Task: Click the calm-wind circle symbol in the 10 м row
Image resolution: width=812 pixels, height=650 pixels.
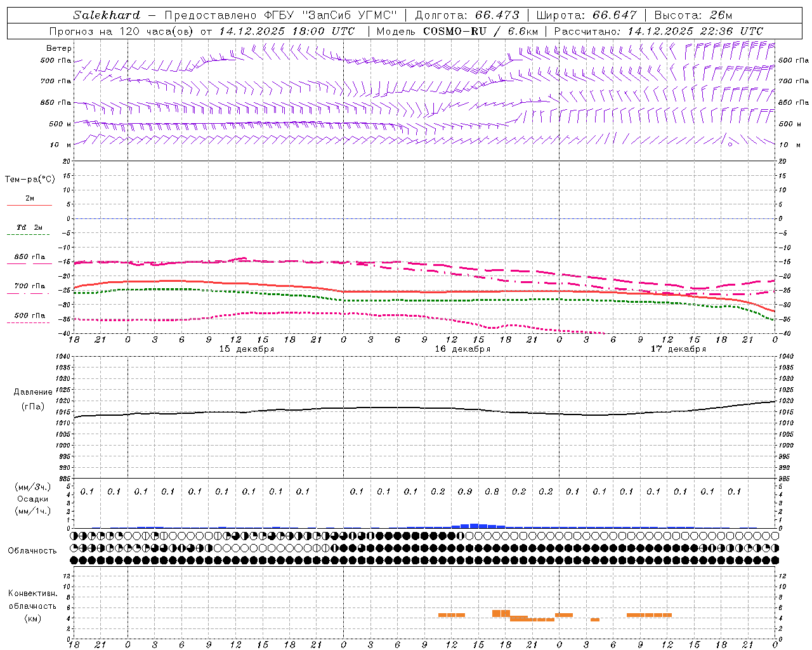Action: [730, 144]
